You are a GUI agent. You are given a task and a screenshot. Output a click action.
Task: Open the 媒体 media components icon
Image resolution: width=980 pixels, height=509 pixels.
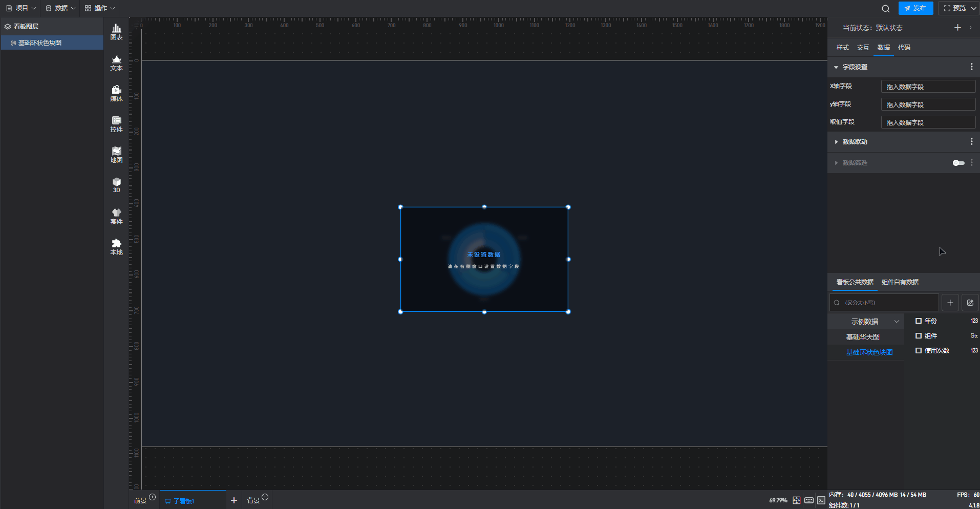(x=116, y=93)
